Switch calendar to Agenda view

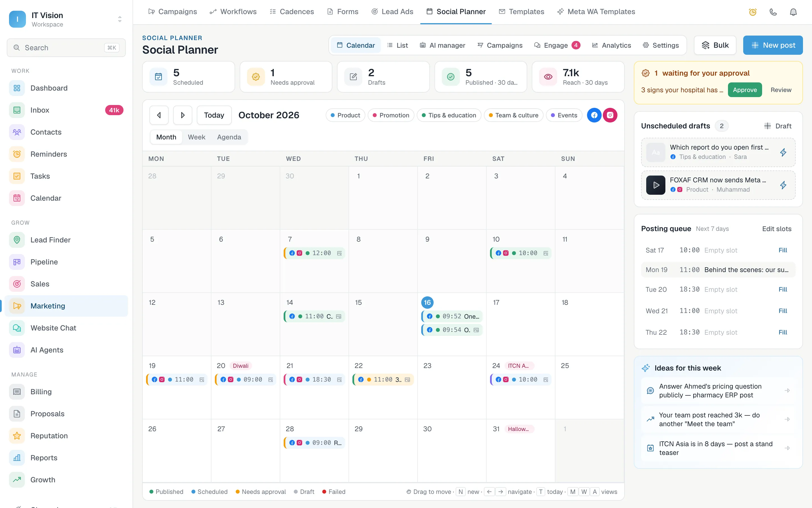(x=229, y=137)
